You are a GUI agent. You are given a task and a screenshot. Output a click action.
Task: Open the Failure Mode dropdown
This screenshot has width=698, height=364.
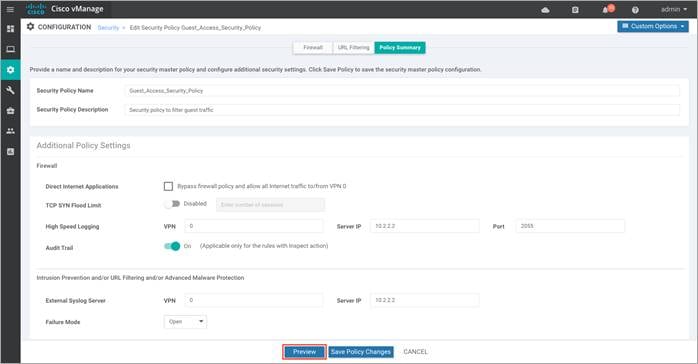coord(185,322)
